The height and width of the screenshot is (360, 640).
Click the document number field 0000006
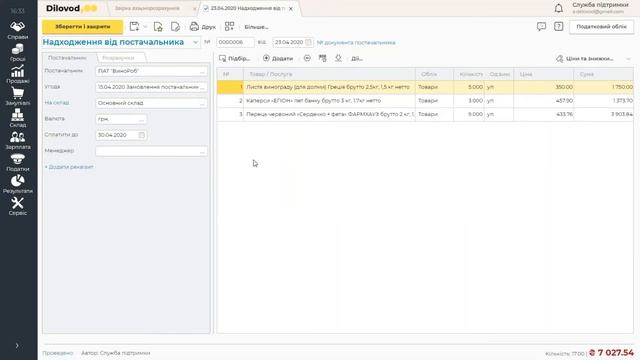(235, 42)
